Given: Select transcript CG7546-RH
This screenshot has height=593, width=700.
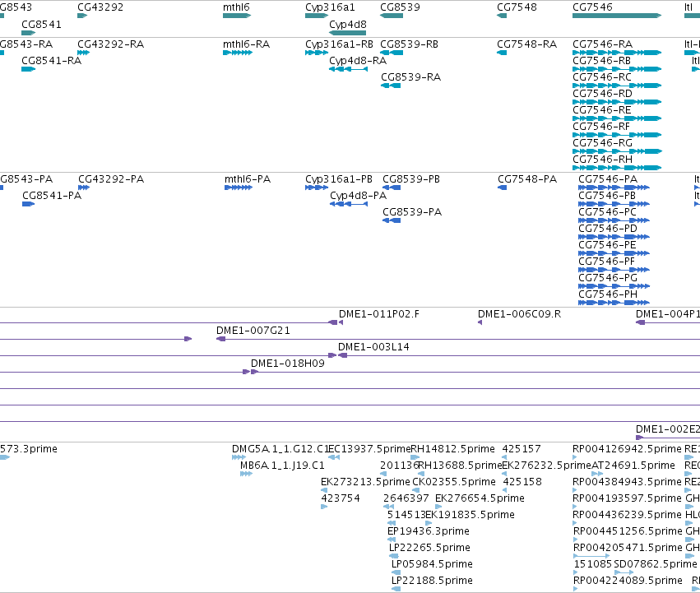Looking at the screenshot, I should click(602, 160).
